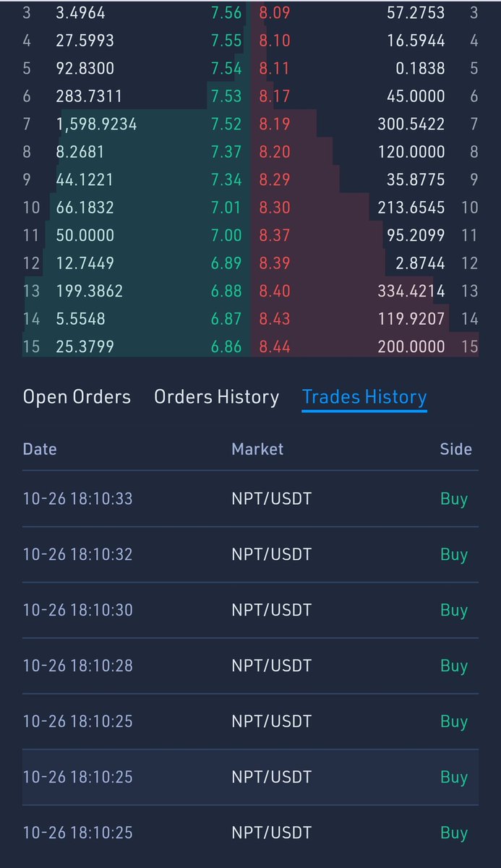
Task: Select the 334.4214 ask amount
Action: coord(411,291)
